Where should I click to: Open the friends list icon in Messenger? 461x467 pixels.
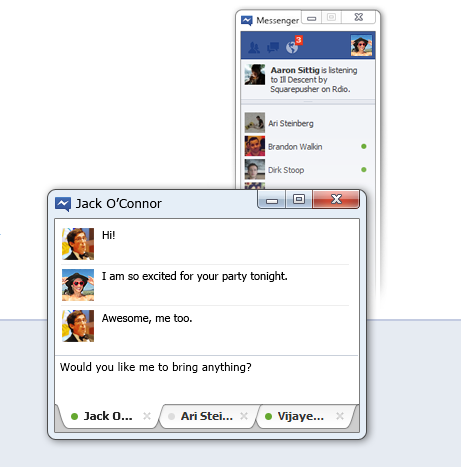tap(254, 48)
